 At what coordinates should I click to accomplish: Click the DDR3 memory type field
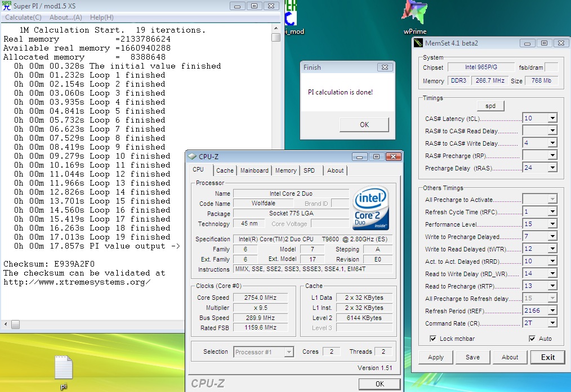coord(458,81)
